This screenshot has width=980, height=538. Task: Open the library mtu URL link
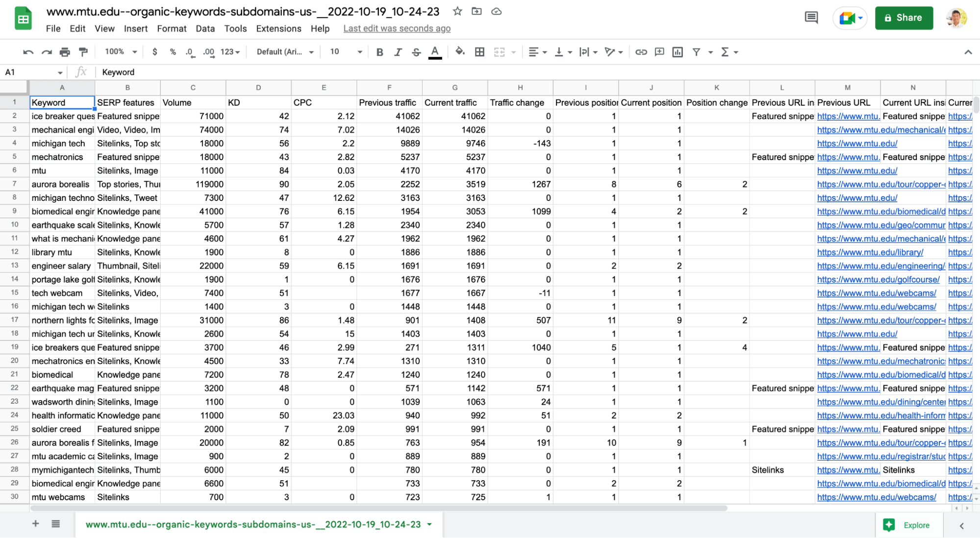[x=870, y=252]
